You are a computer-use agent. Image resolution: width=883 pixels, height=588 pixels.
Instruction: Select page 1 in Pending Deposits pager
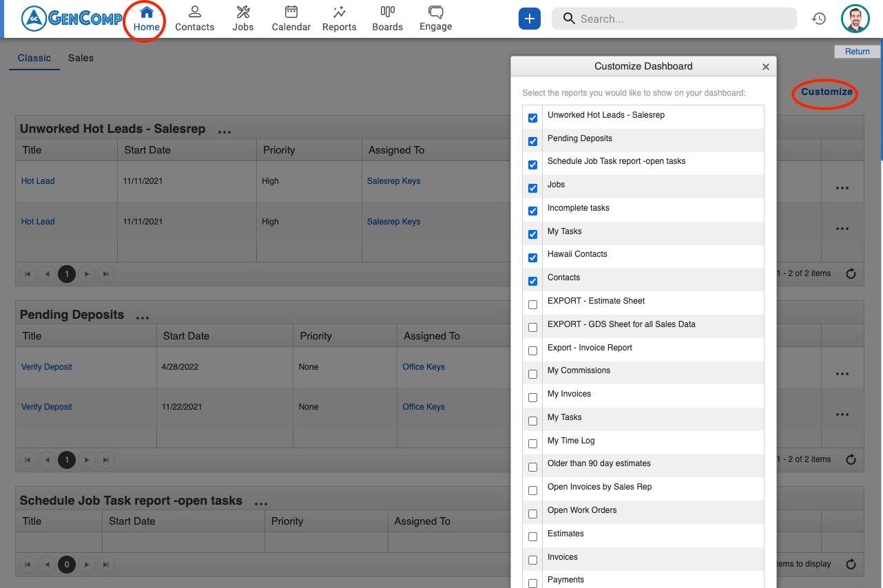(67, 460)
